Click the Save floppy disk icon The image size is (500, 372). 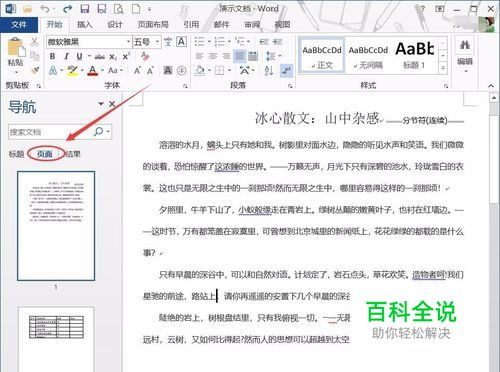click(x=85, y=9)
